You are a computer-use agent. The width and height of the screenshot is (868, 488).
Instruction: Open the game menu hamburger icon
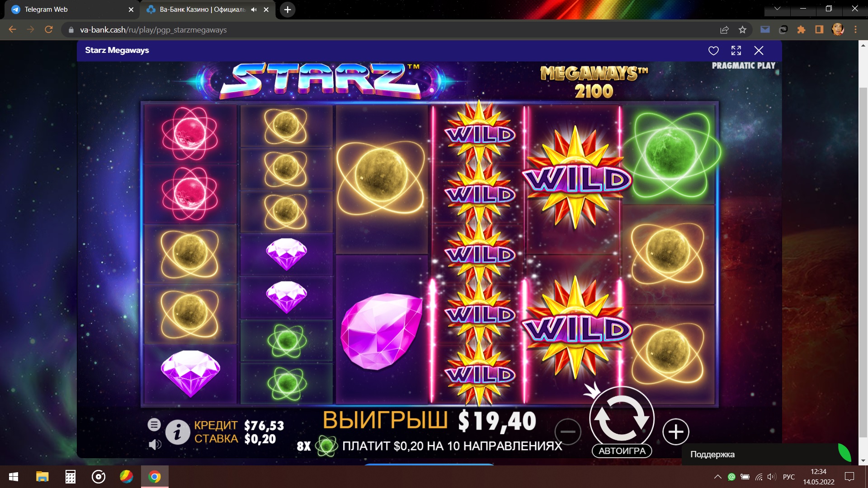(154, 424)
